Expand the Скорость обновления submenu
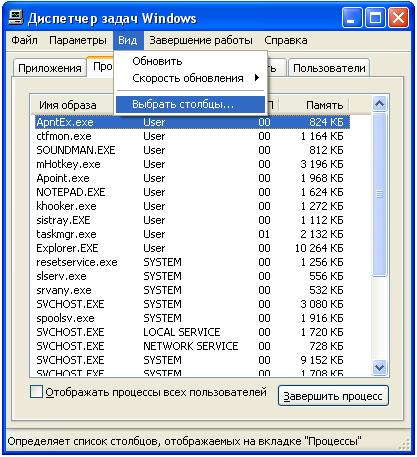The image size is (417, 457). click(x=190, y=78)
